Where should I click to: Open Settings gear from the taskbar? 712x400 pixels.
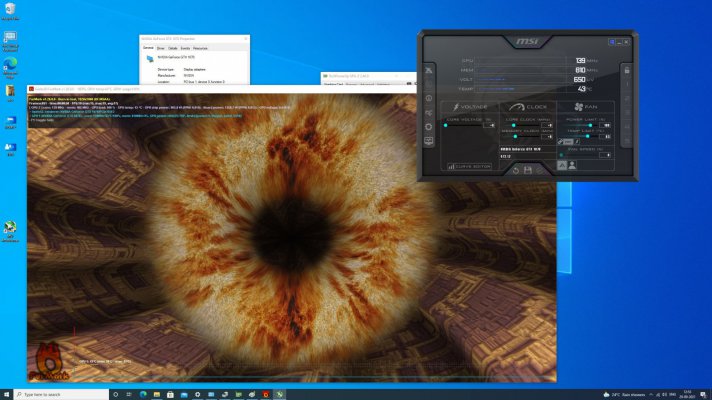(x=198, y=395)
